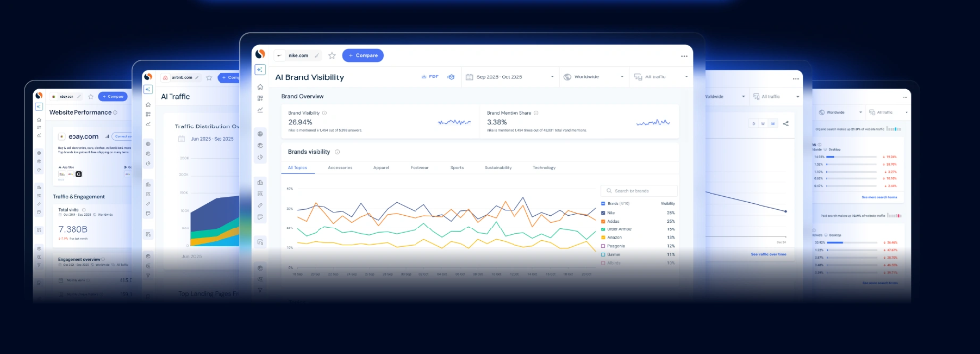The width and height of the screenshot is (980, 354).
Task: Click the Similarweb logo in the Website Performance window
Action: (x=39, y=96)
